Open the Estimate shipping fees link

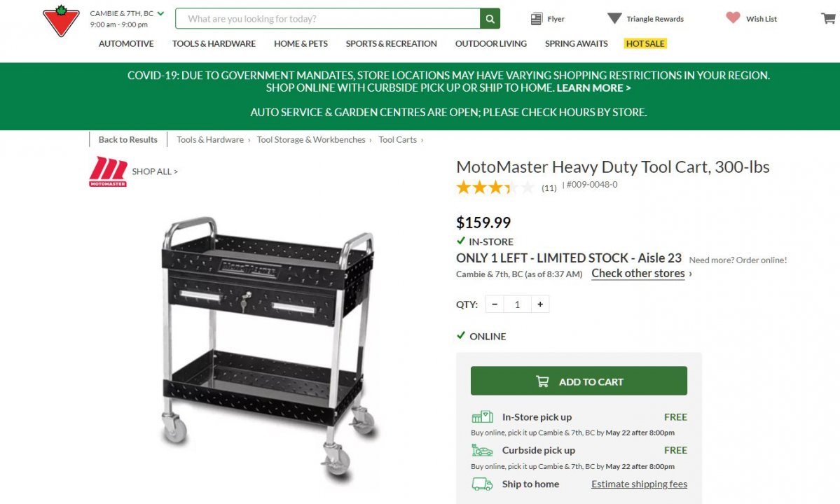click(638, 484)
